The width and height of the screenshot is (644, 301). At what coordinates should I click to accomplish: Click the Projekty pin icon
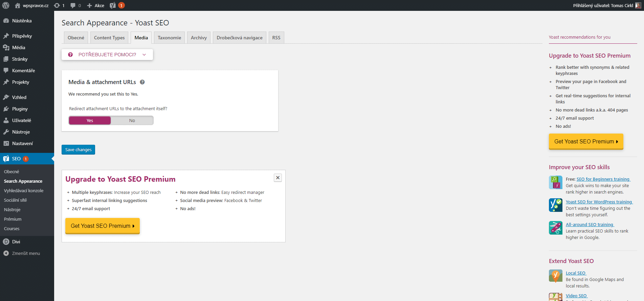pyautogui.click(x=6, y=82)
